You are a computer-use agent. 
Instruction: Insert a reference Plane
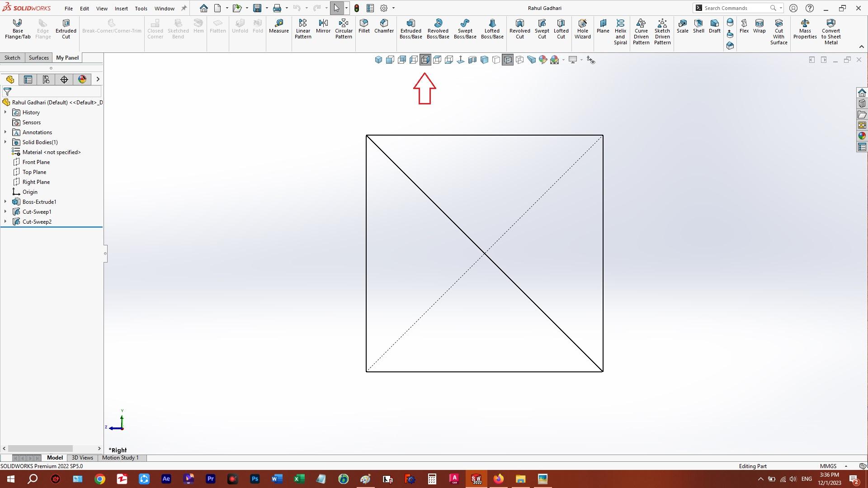pos(603,26)
